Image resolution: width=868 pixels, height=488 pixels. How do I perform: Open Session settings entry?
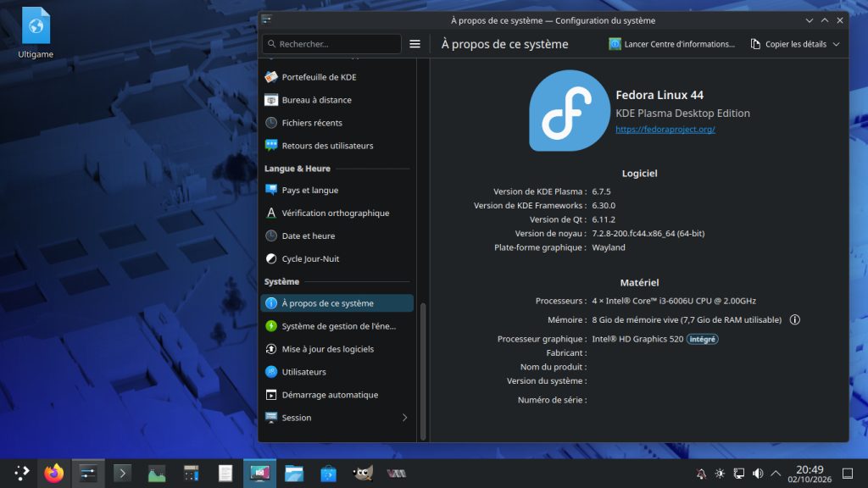coord(337,418)
